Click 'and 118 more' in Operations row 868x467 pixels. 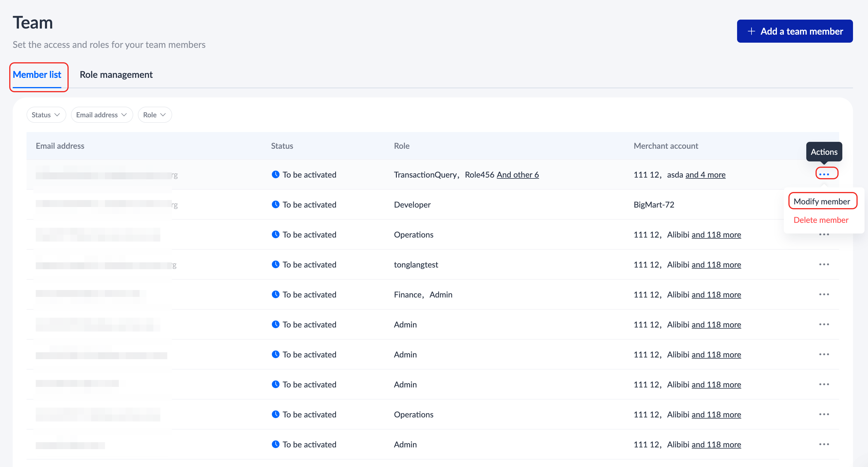(716, 235)
